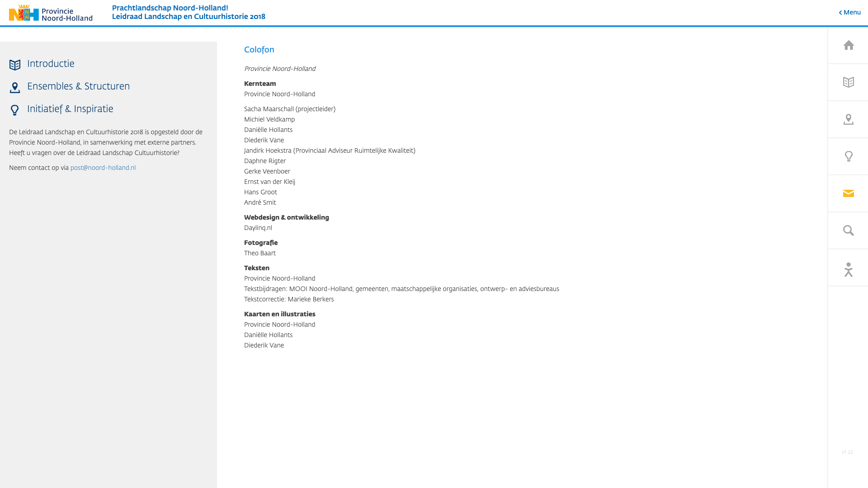868x488 pixels.
Task: Click pin icon beside Ensembles & Structuren
Action: [x=15, y=88]
